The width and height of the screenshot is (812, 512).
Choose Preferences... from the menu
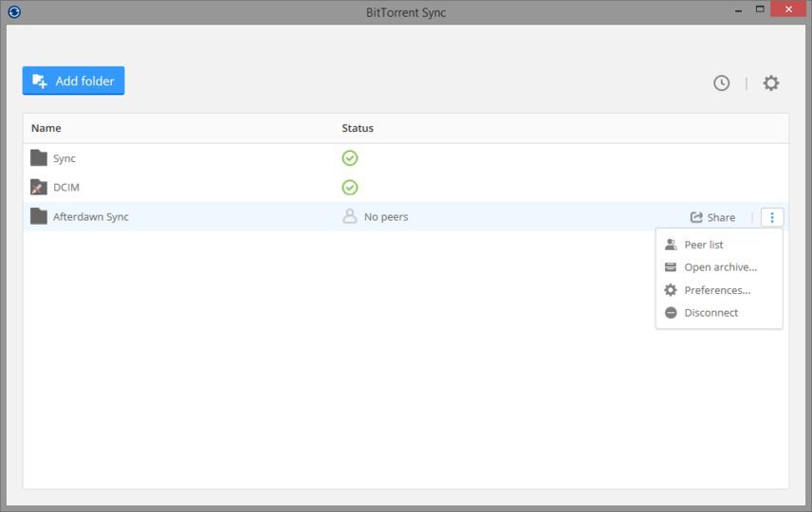pos(719,290)
